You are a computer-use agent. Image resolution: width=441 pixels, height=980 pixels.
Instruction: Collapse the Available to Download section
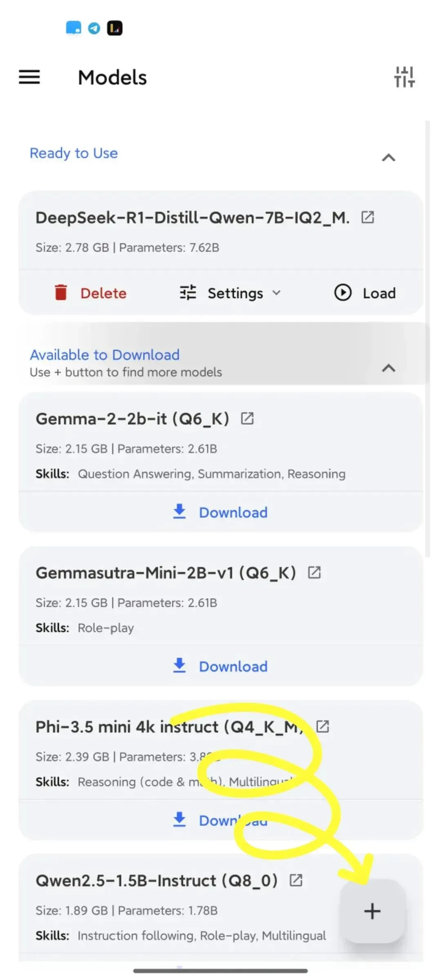[x=389, y=368]
